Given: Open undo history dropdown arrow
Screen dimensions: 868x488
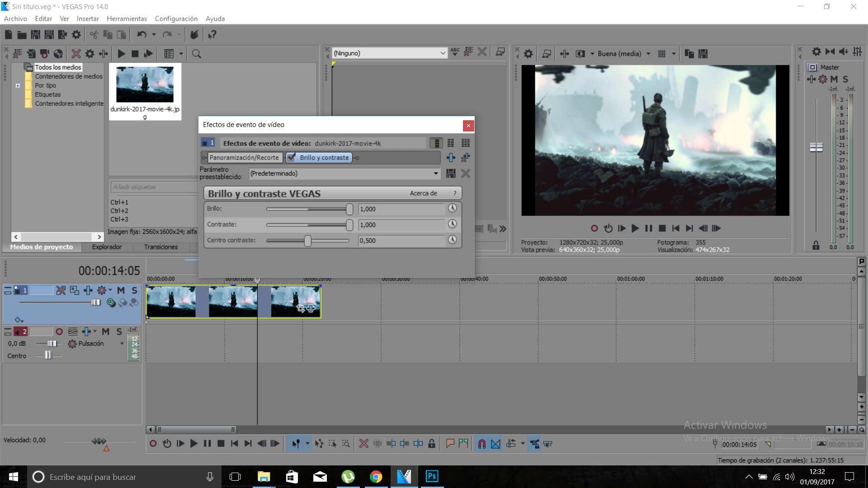Looking at the screenshot, I should click(x=154, y=34).
